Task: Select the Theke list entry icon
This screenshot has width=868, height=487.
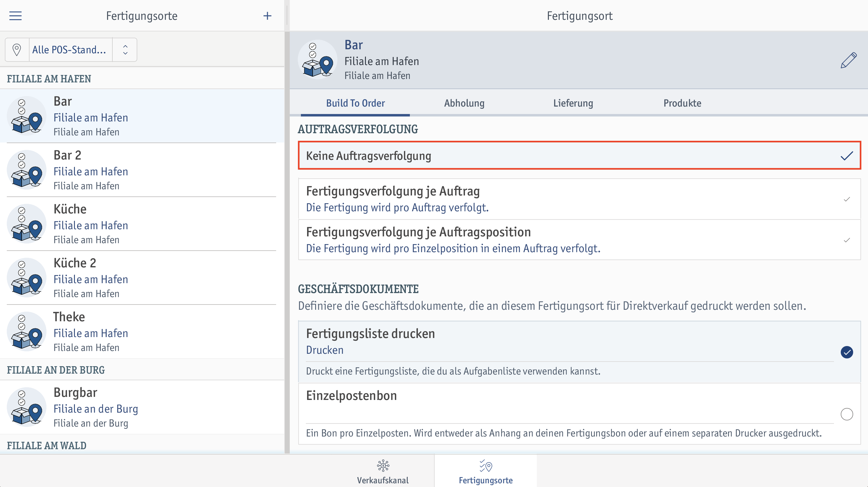Action: pos(27,331)
